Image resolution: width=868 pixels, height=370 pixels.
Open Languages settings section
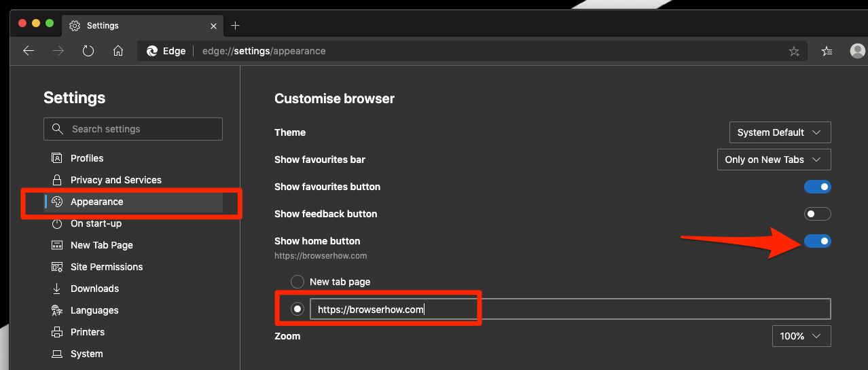point(133,310)
